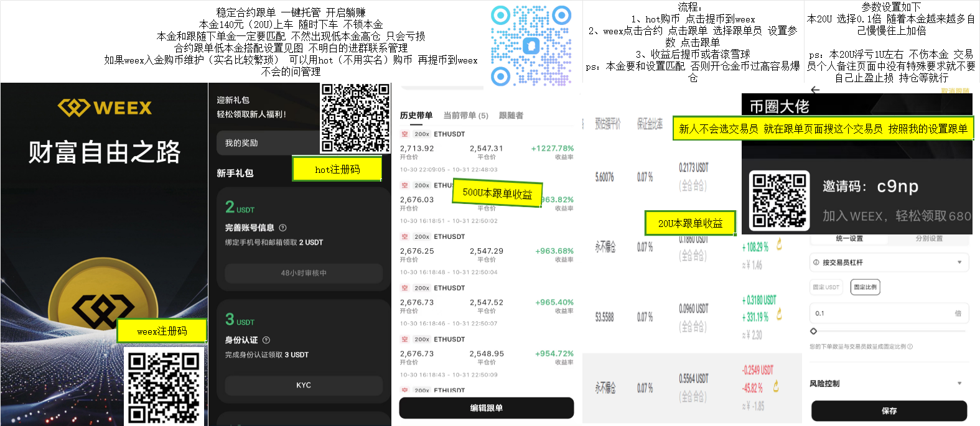Click info icon inside the 按交易员杠杆 field
Viewport: 980px width, 426px height.
click(816, 262)
